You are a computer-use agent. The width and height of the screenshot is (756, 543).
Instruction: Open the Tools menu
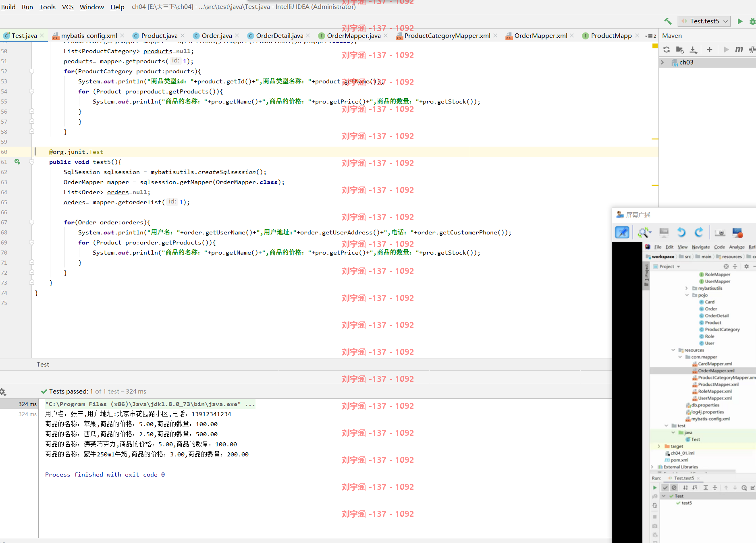(x=47, y=7)
